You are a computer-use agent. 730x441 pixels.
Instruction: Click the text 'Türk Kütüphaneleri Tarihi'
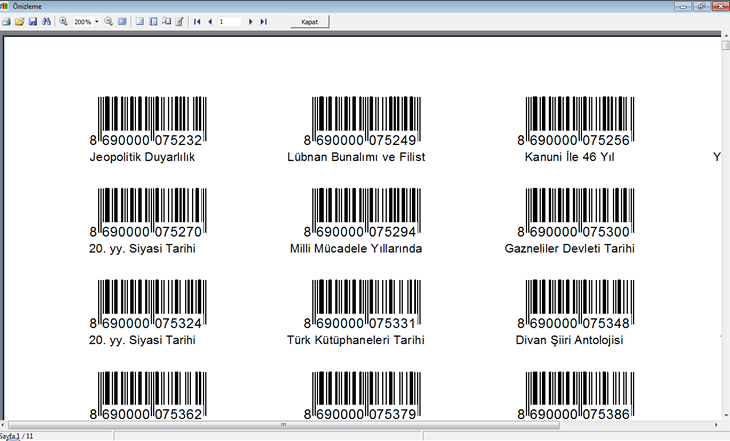[x=356, y=340]
